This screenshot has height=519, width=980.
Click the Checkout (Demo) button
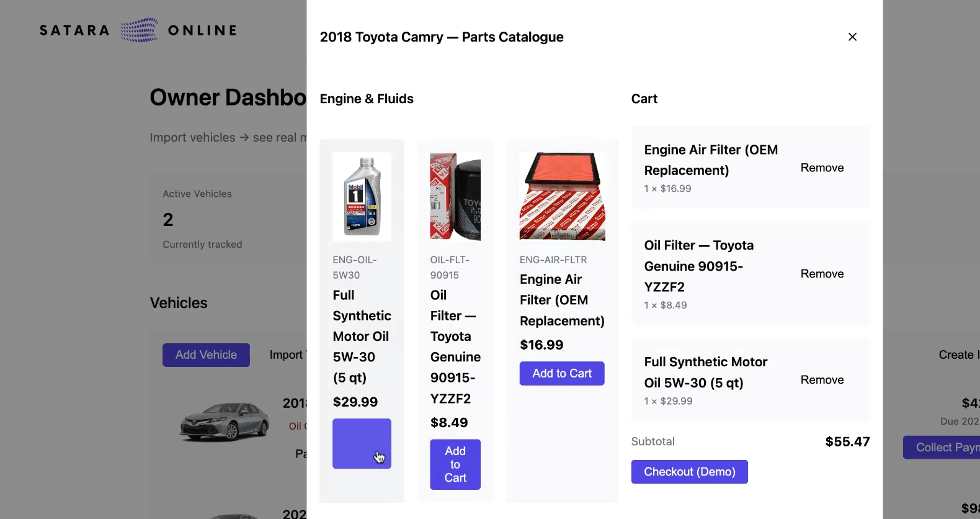pyautogui.click(x=689, y=472)
